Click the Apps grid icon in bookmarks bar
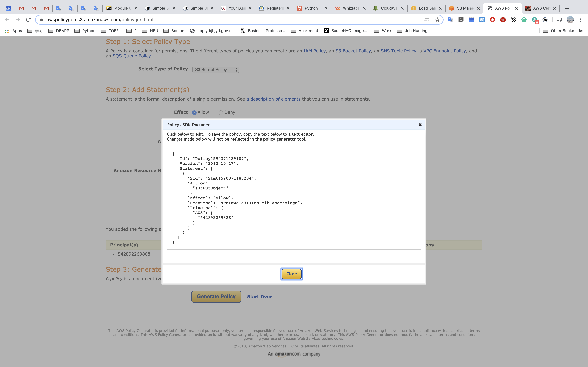588x367 pixels. (7, 31)
